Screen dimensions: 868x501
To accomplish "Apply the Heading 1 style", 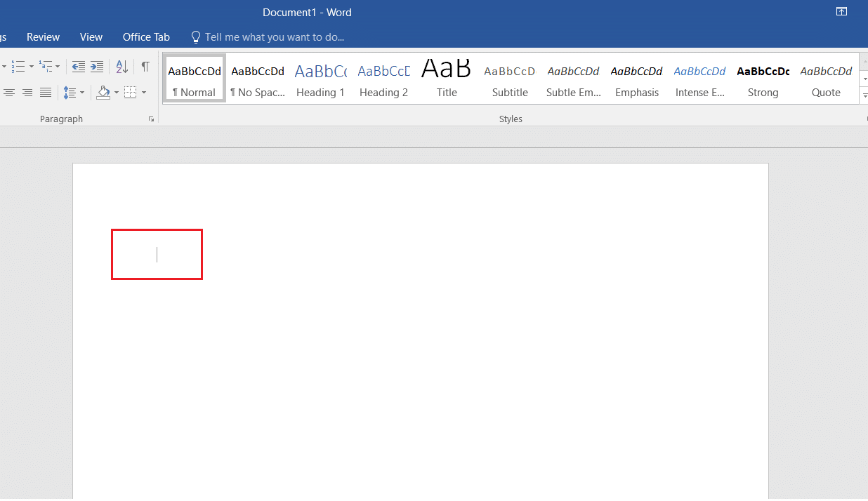I will coord(320,79).
